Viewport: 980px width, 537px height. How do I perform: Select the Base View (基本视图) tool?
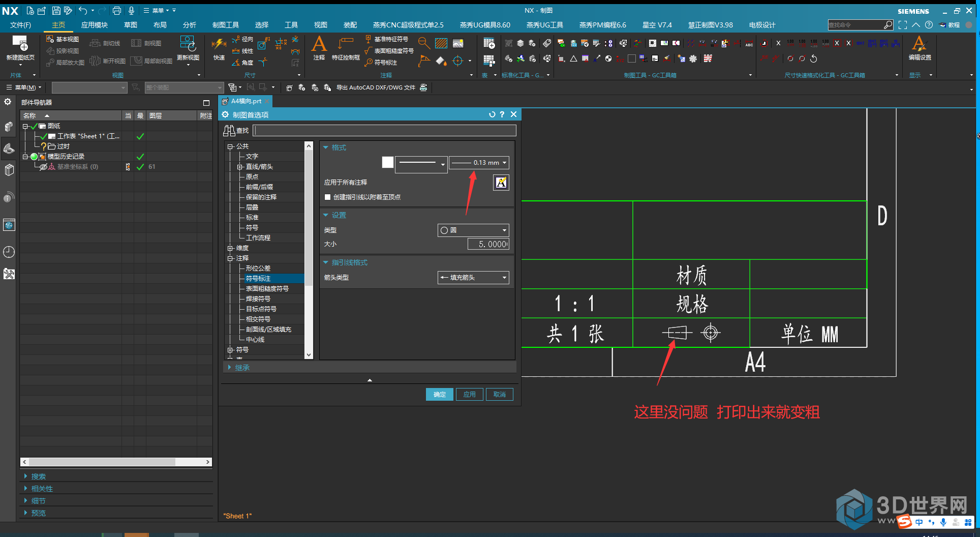click(x=63, y=39)
